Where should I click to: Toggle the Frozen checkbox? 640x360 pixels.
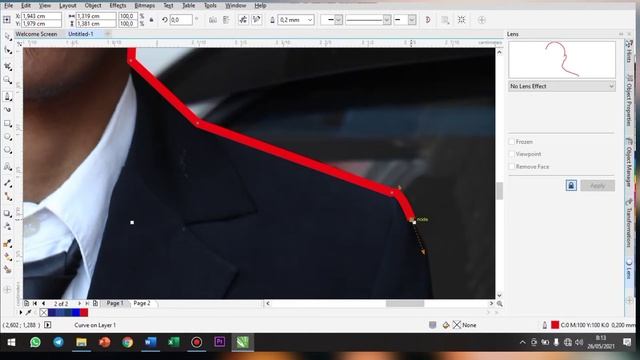pyautogui.click(x=511, y=142)
